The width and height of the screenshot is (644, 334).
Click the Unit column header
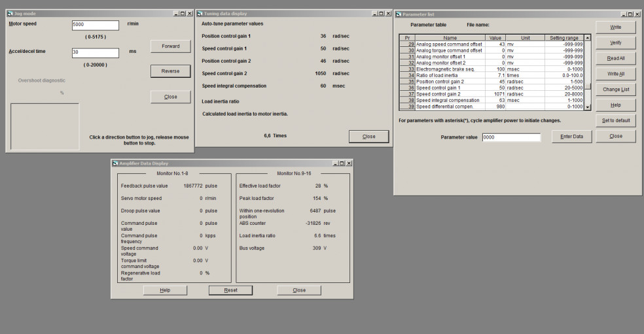click(x=526, y=38)
